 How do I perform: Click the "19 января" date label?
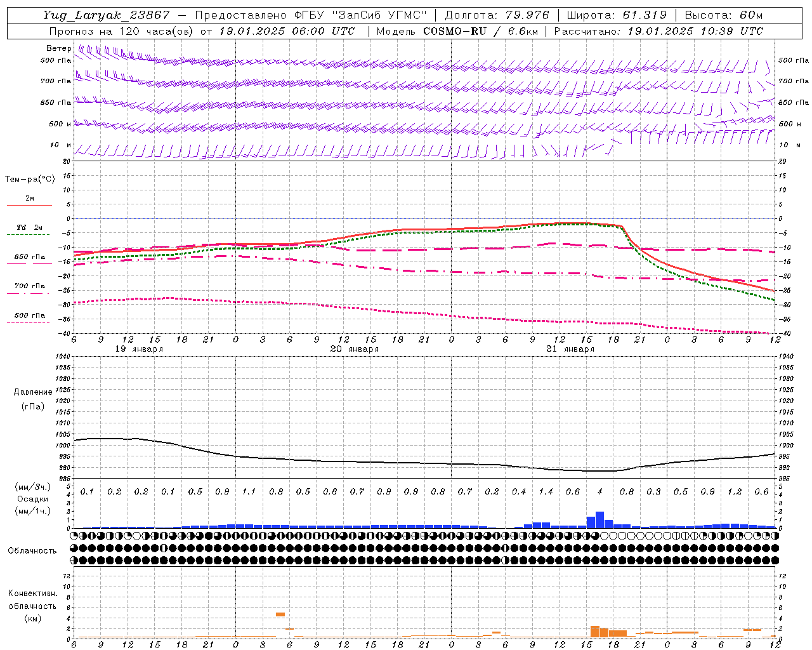139,349
